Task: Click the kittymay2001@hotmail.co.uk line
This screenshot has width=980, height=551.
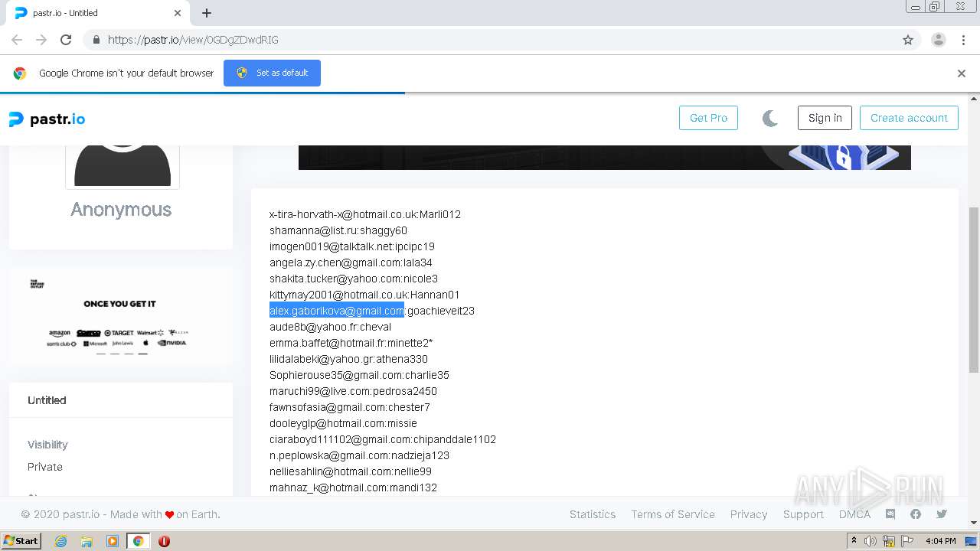Action: pyautogui.click(x=364, y=295)
